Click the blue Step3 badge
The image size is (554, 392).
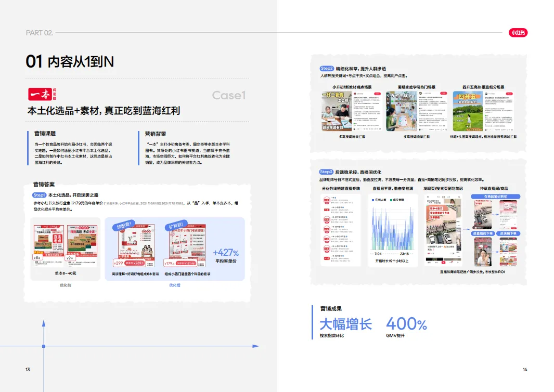pyautogui.click(x=326, y=172)
